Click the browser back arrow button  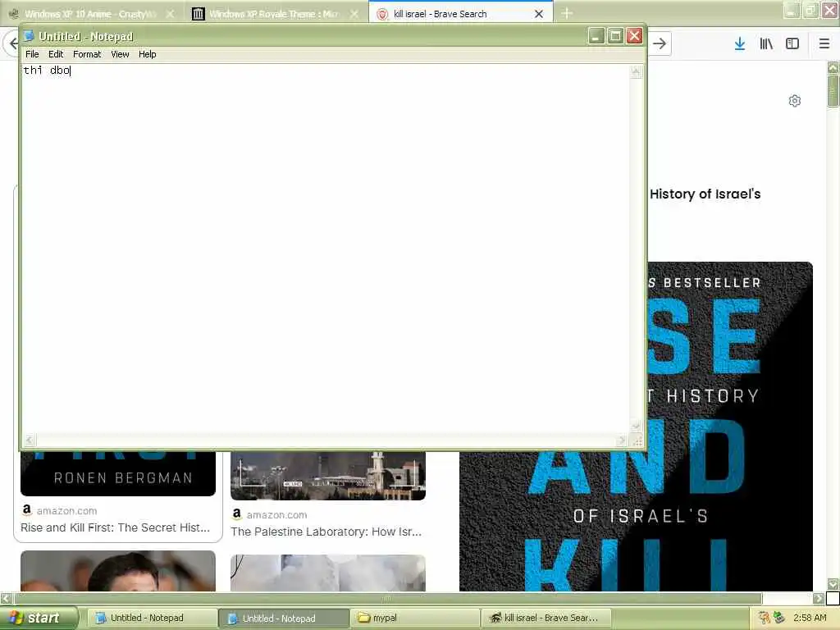[13, 43]
